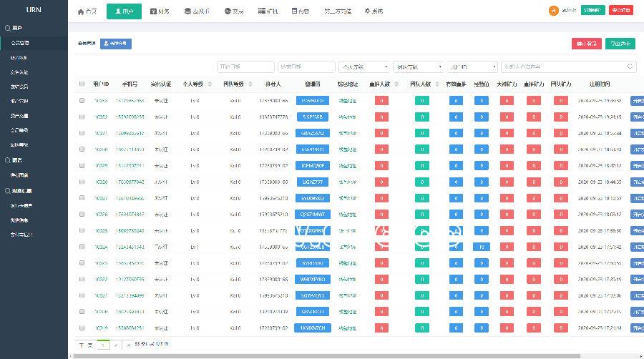Select the sidebar item below 会员管理
Screen dimensions: 644x359
click(x=19, y=57)
